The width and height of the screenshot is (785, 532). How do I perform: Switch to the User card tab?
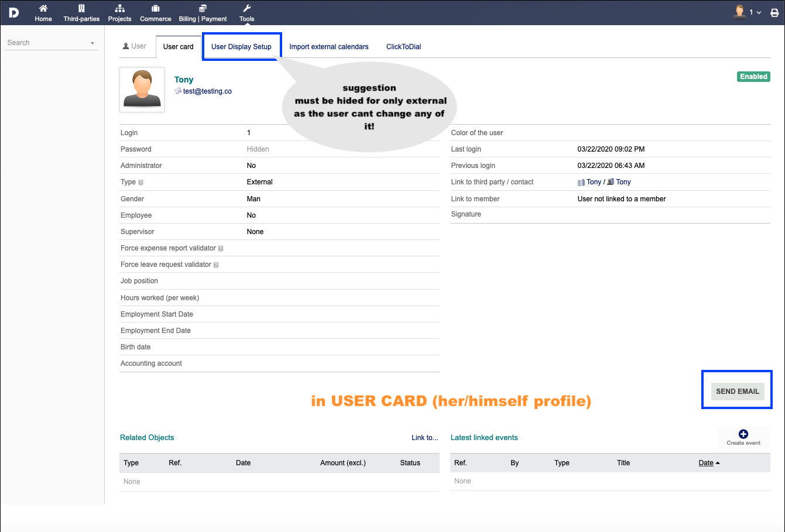click(178, 47)
